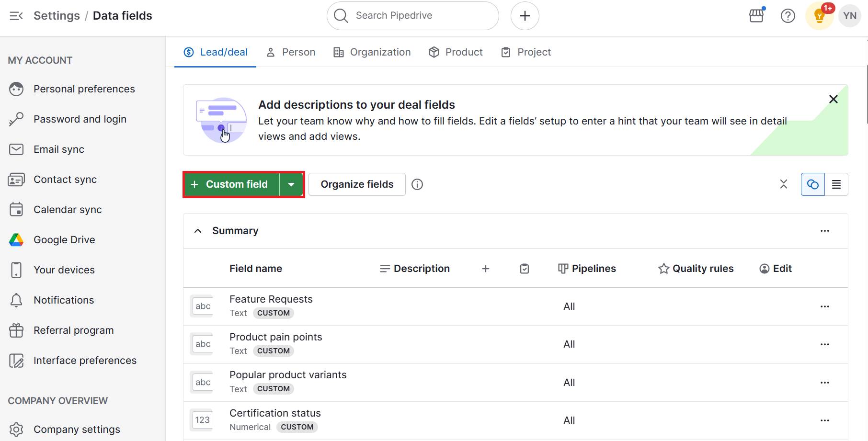Image resolution: width=868 pixels, height=441 pixels.
Task: Click inside the Search Pipedrive field
Action: point(412,15)
